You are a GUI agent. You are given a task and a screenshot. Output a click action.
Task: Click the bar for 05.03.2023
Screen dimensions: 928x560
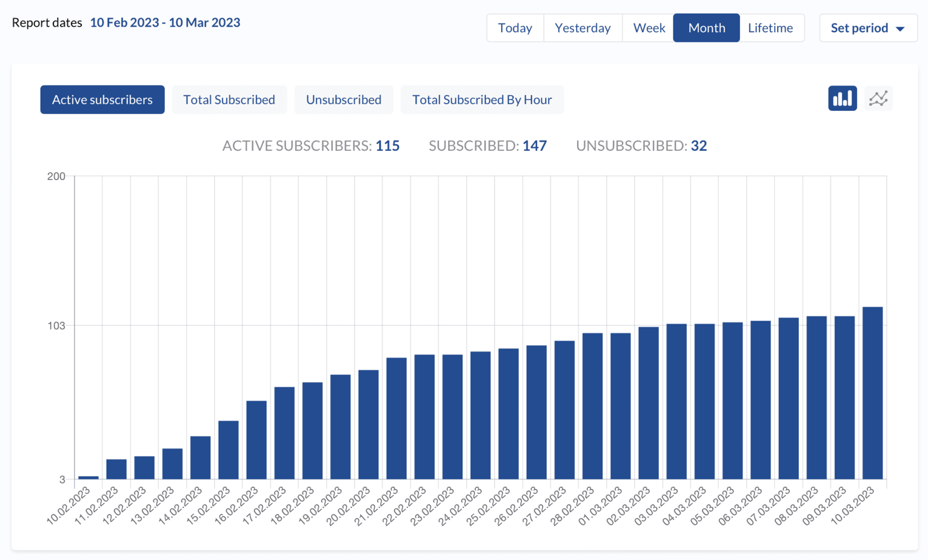tap(732, 401)
